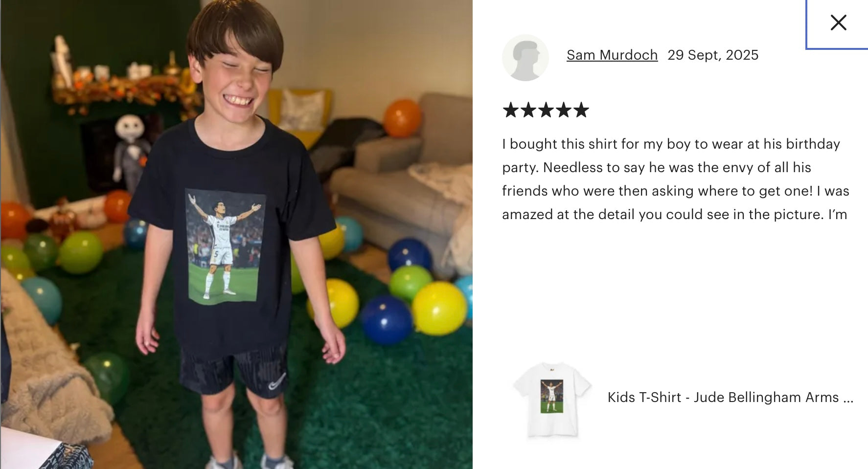Viewport: 868px width, 469px height.
Task: Click the footballer print on the black shirt
Action: pos(224,246)
